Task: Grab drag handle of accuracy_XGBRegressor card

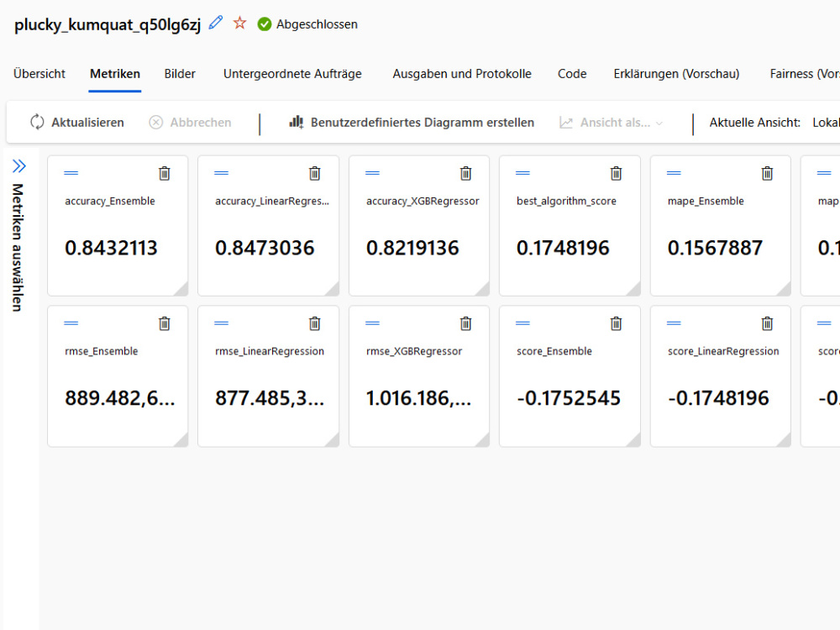Action: 372,173
